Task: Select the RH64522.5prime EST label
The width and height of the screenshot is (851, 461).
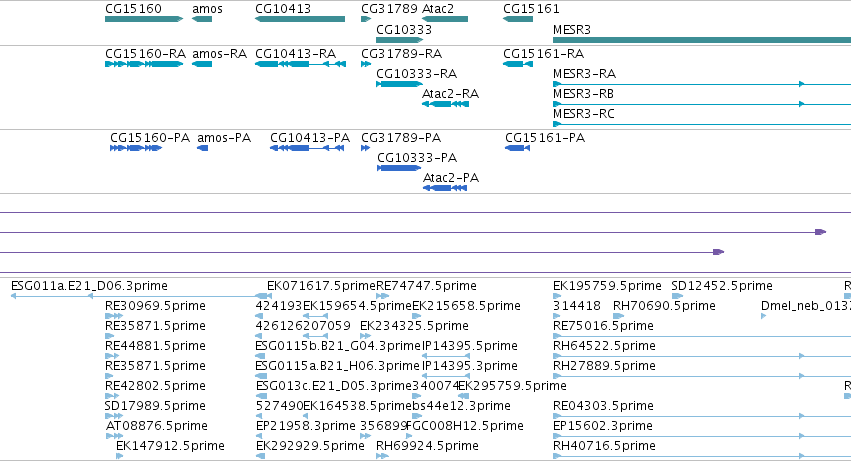Action: coord(604,346)
